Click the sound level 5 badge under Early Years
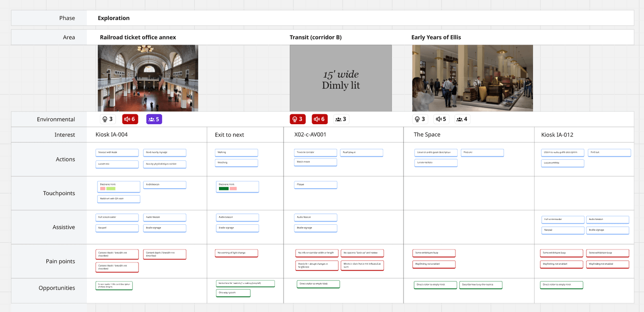Screen dimensions: 644x312 click(x=441, y=119)
